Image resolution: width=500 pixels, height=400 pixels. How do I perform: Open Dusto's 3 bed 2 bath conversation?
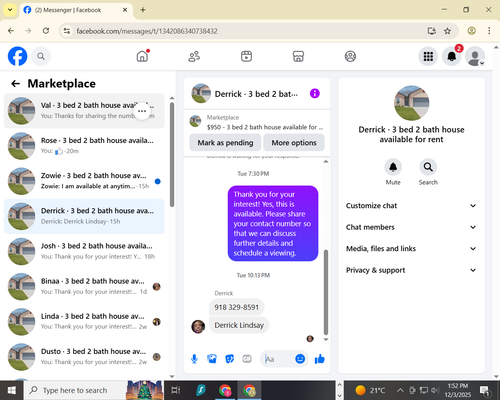(x=84, y=357)
